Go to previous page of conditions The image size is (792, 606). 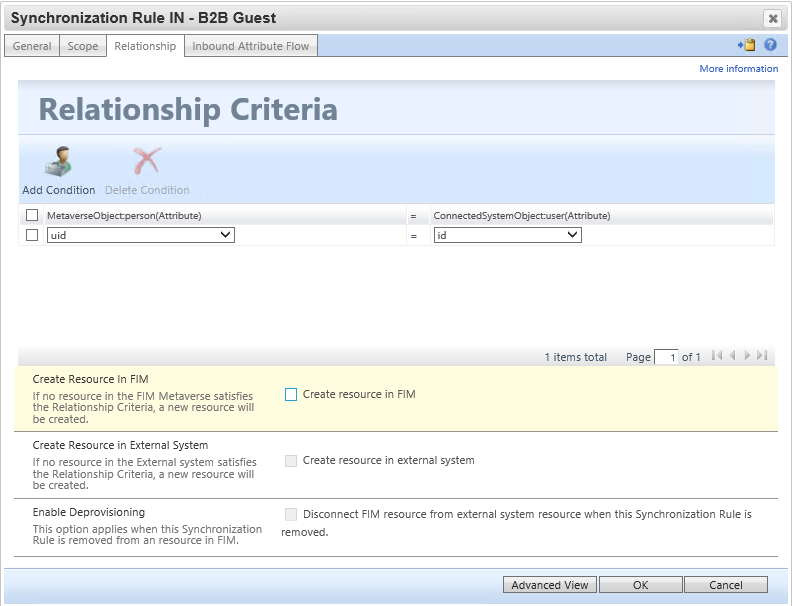click(732, 356)
